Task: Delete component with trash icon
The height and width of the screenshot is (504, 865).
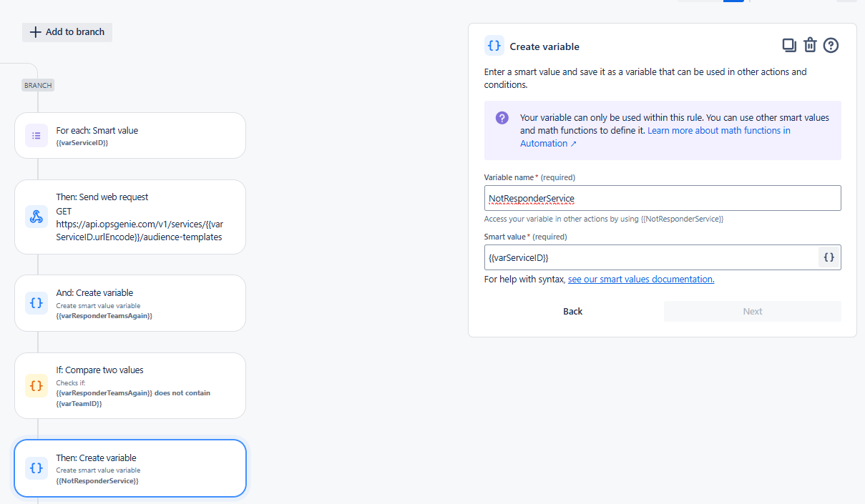Action: (x=810, y=45)
